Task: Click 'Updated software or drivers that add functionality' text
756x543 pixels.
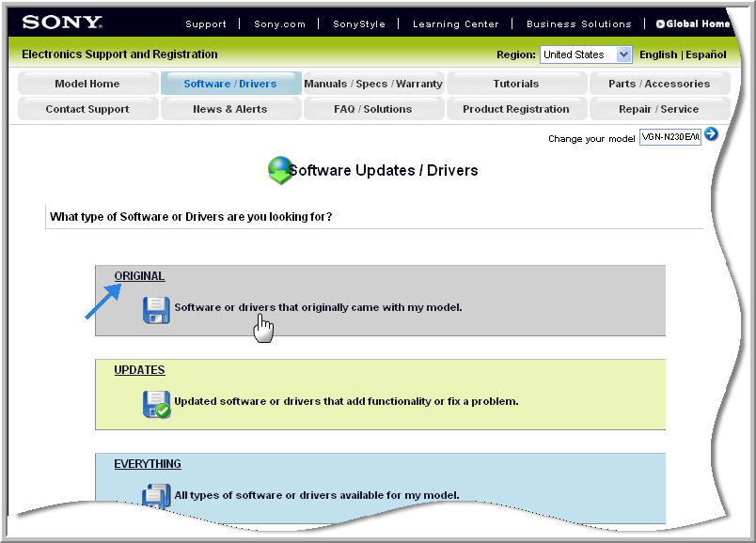Action: (x=346, y=401)
